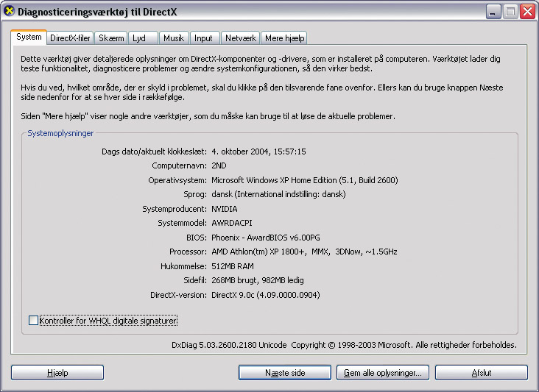The image size is (539, 392).
Task: Go to the Musik tab
Action: [x=174, y=38]
